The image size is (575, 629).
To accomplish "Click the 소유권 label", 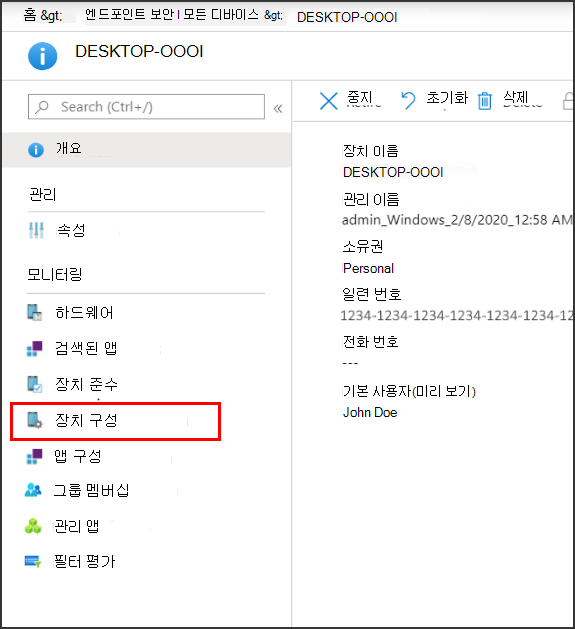I will (x=363, y=246).
